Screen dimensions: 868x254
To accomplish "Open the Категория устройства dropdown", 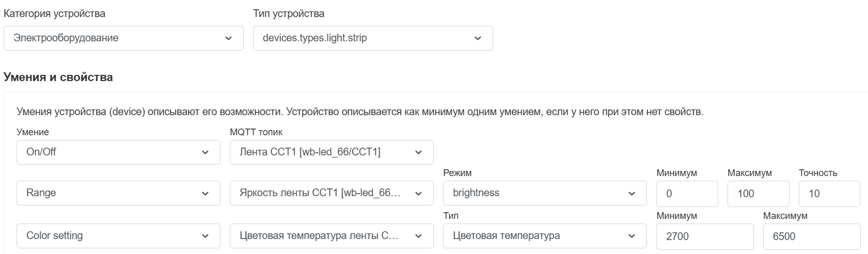I will pyautogui.click(x=123, y=38).
